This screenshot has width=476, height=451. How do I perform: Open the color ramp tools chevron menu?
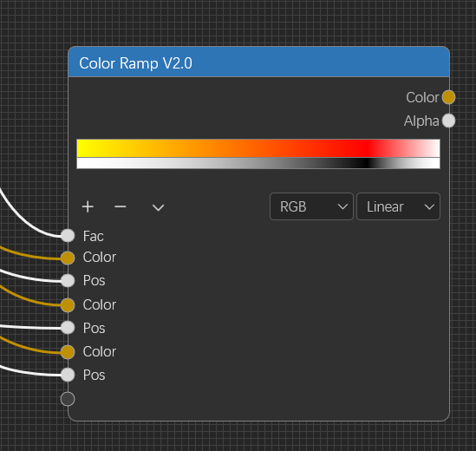pos(158,207)
